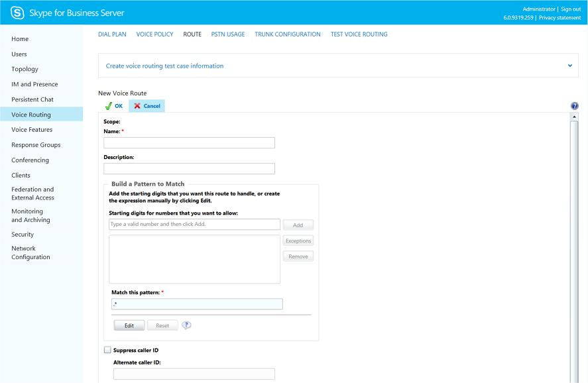The height and width of the screenshot is (383, 588).
Task: Click the Sign out link
Action: click(571, 9)
